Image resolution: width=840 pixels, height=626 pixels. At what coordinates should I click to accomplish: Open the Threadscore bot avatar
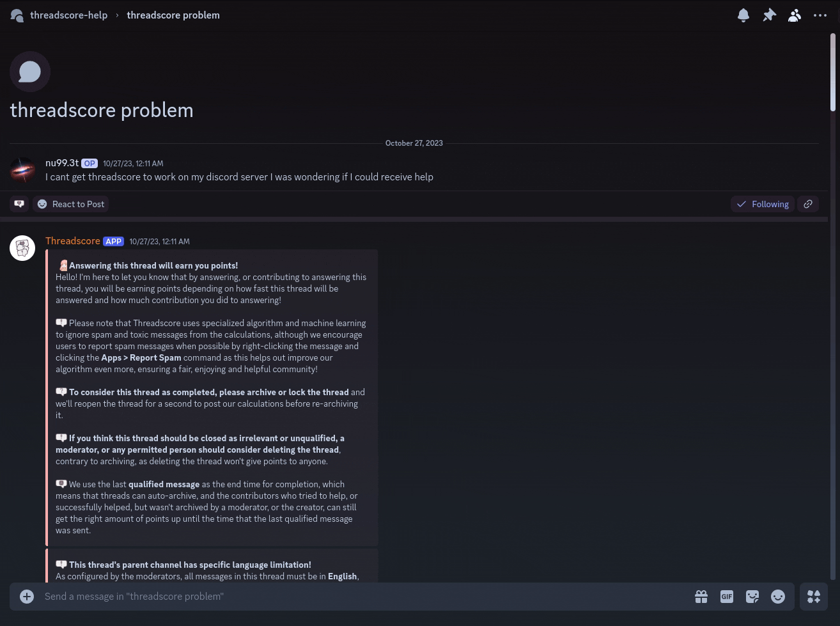coord(22,248)
